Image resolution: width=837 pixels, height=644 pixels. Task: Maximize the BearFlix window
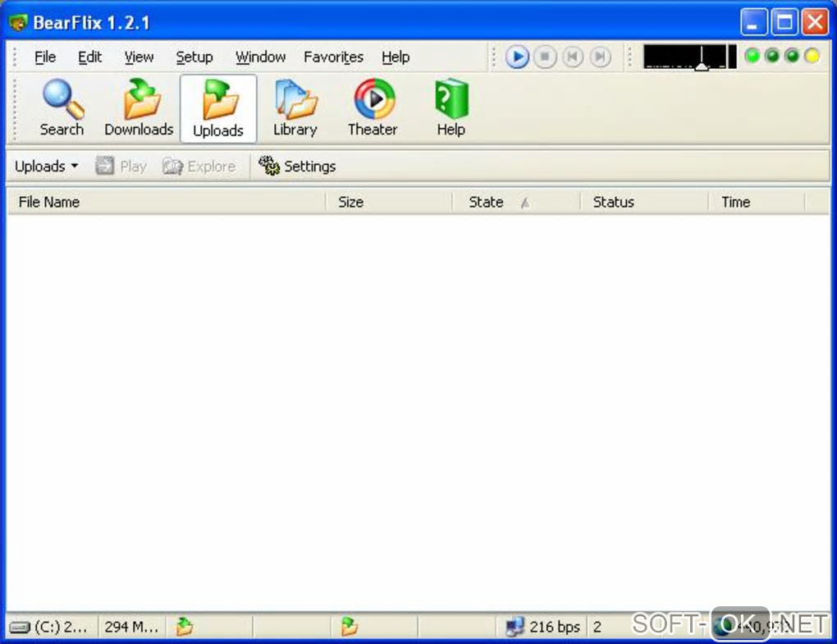784,22
